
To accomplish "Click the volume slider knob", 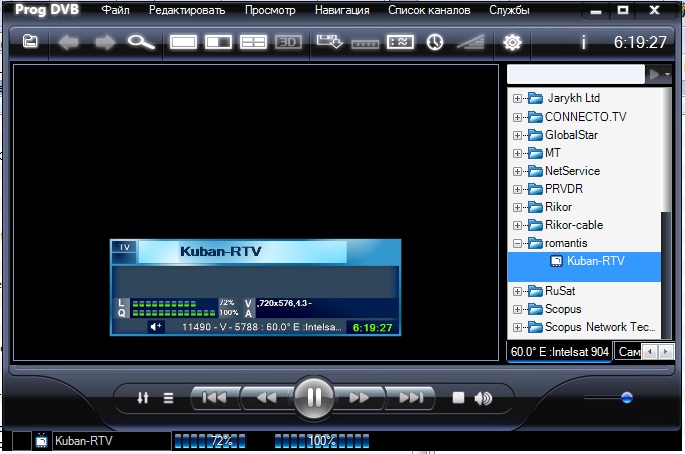I will [627, 397].
